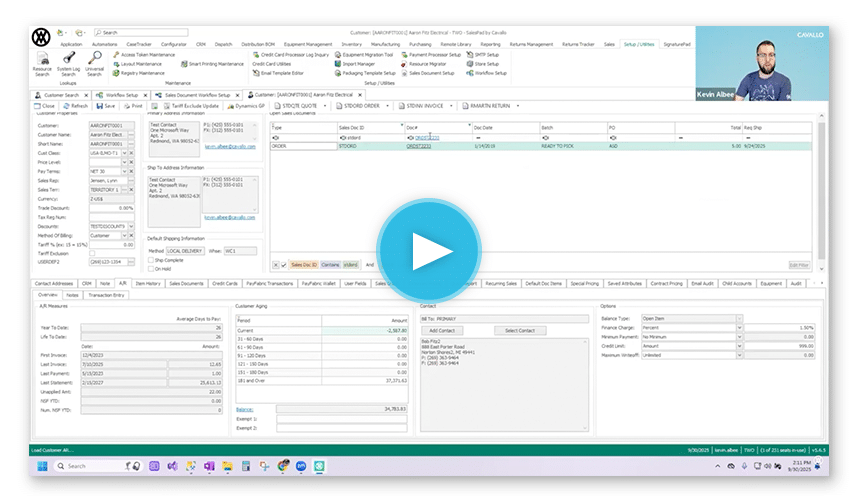
Task: Refresh the customer record
Action: 76,105
